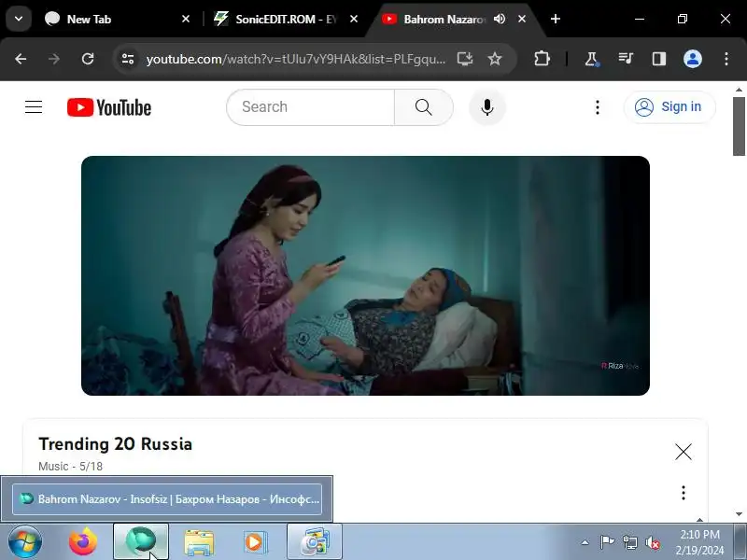Open Windows Media Player from taskbar
Image resolution: width=747 pixels, height=560 pixels.
(256, 542)
